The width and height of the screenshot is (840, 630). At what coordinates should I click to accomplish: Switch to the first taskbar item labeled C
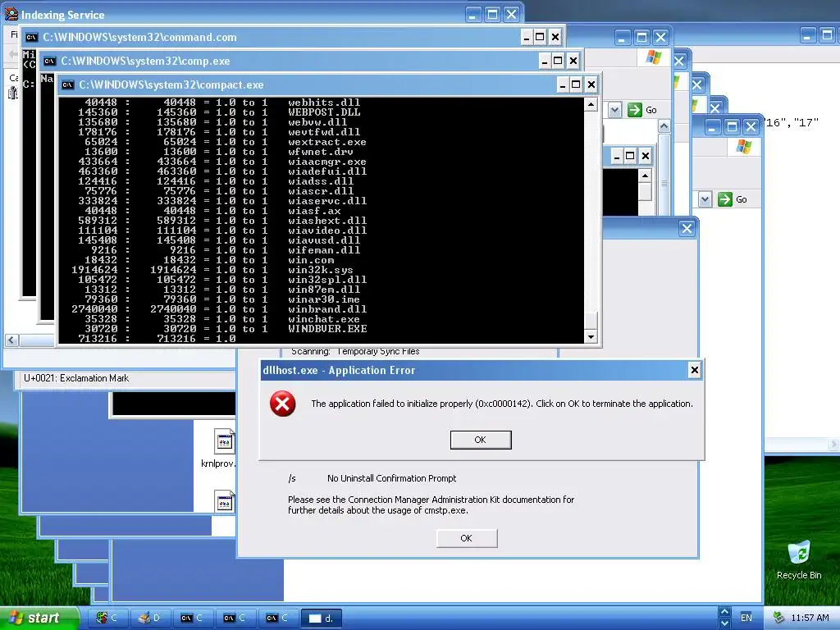[107, 618]
